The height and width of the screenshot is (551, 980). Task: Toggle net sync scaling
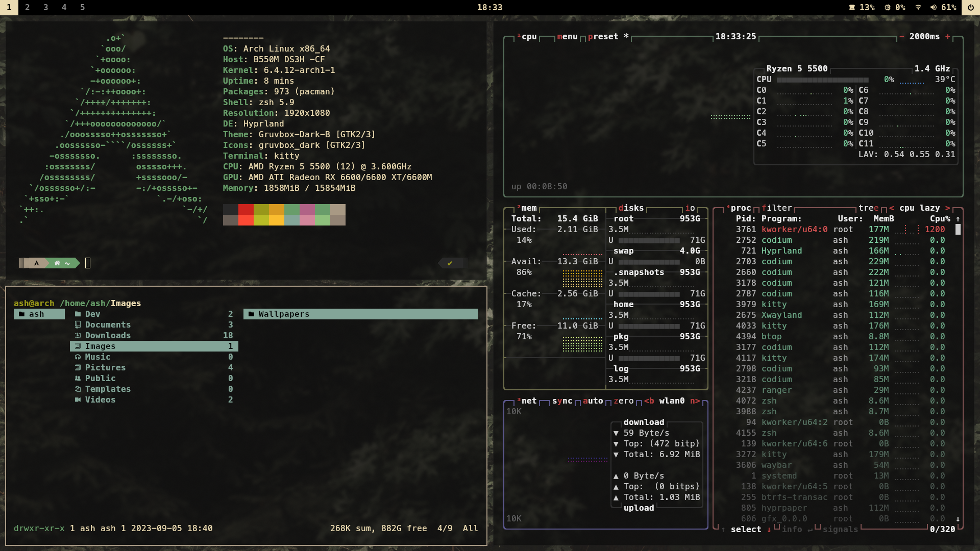pos(562,401)
